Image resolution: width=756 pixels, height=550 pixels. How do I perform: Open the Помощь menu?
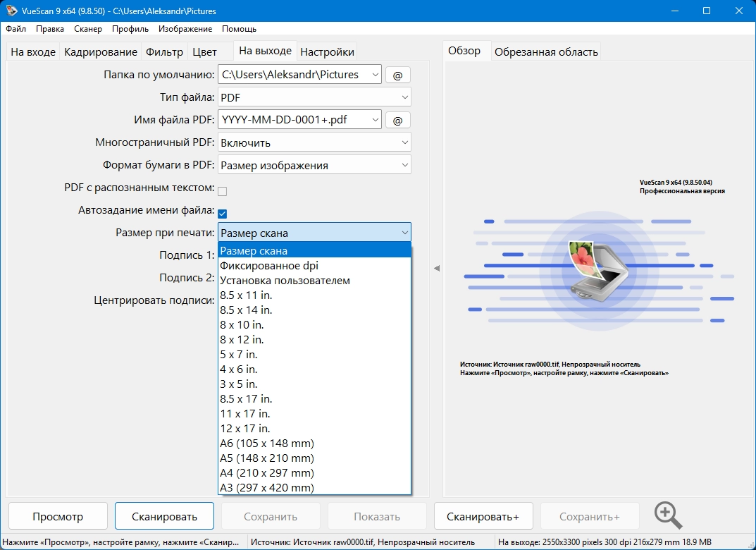[239, 29]
